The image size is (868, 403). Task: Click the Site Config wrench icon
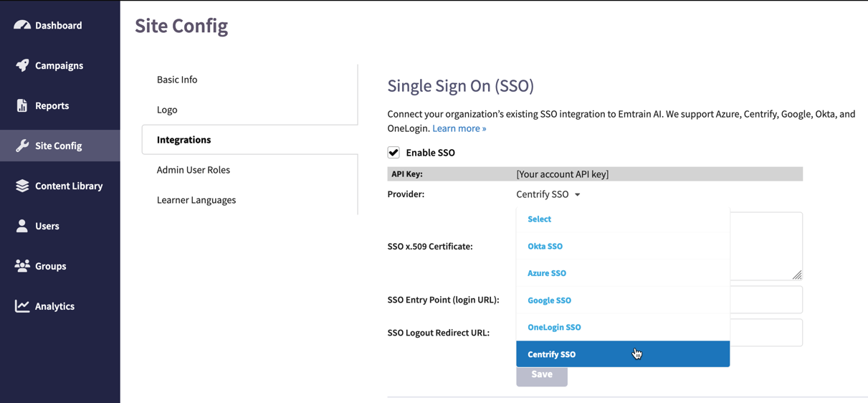[22, 146]
